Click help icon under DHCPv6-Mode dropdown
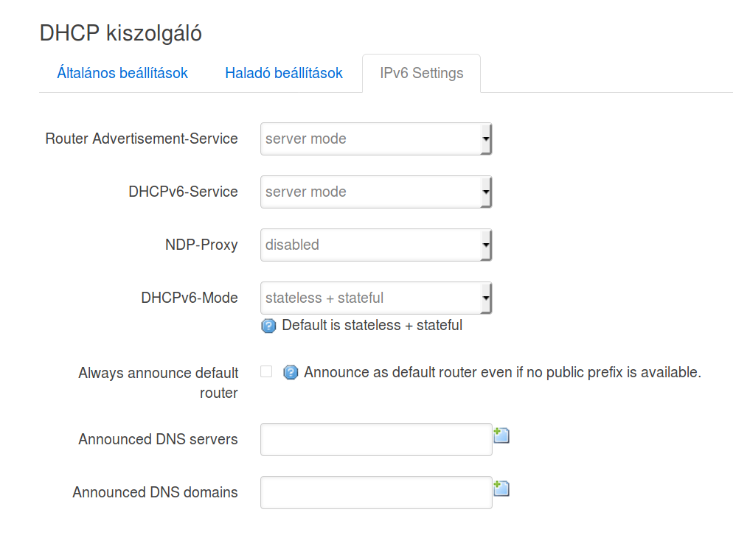 [x=268, y=326]
